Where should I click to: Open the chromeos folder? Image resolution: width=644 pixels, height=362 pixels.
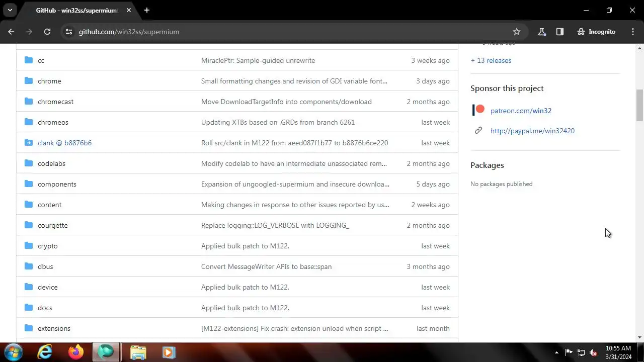coord(53,122)
